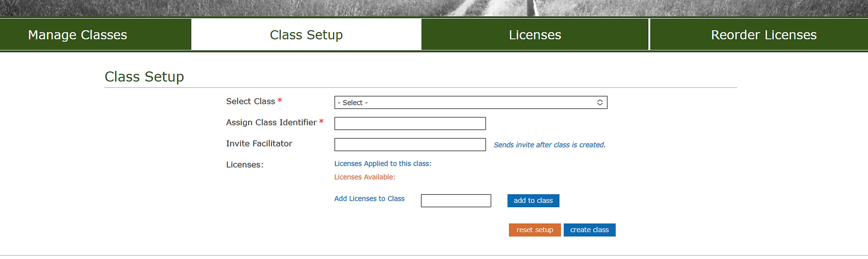Click into the Invite Facilitator field
The height and width of the screenshot is (259, 868).
point(410,145)
